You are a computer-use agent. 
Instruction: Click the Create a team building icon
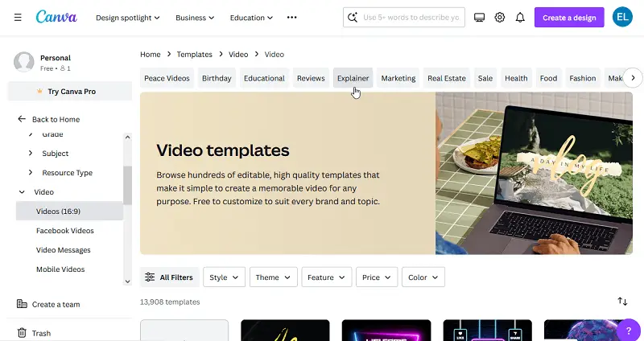pyautogui.click(x=22, y=304)
